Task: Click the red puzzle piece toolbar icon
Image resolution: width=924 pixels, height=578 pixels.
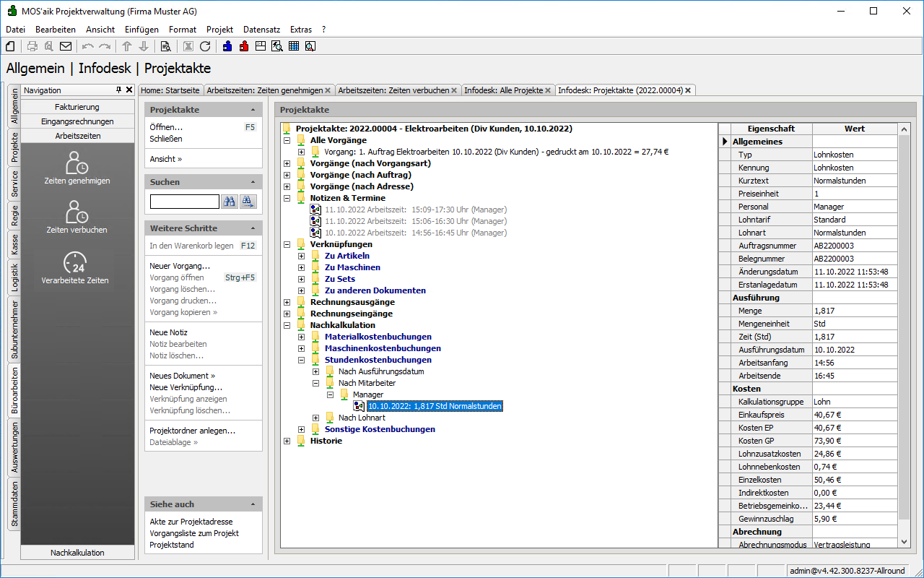Action: [244, 46]
